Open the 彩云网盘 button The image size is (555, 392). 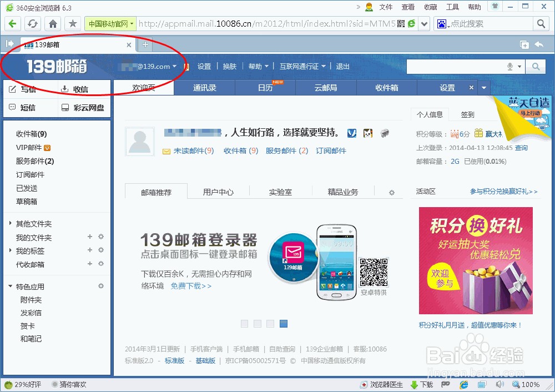(x=83, y=108)
